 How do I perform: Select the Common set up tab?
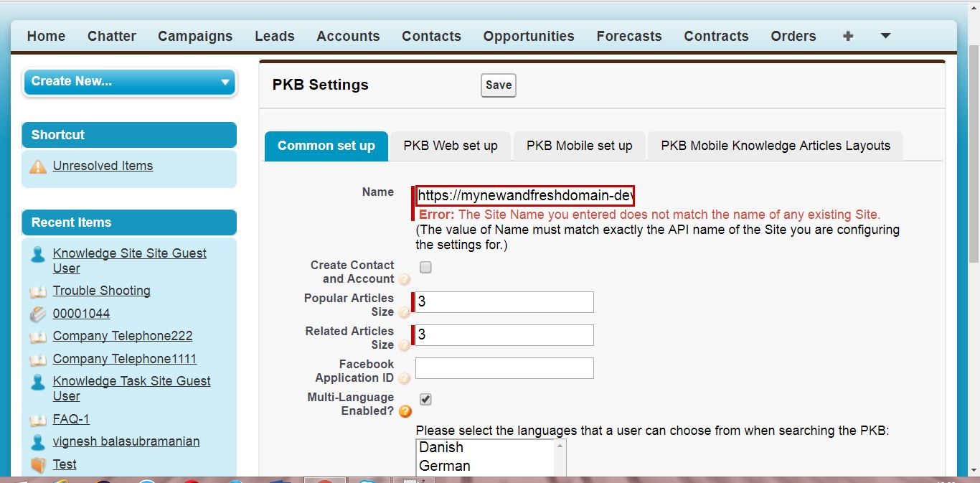[326, 146]
